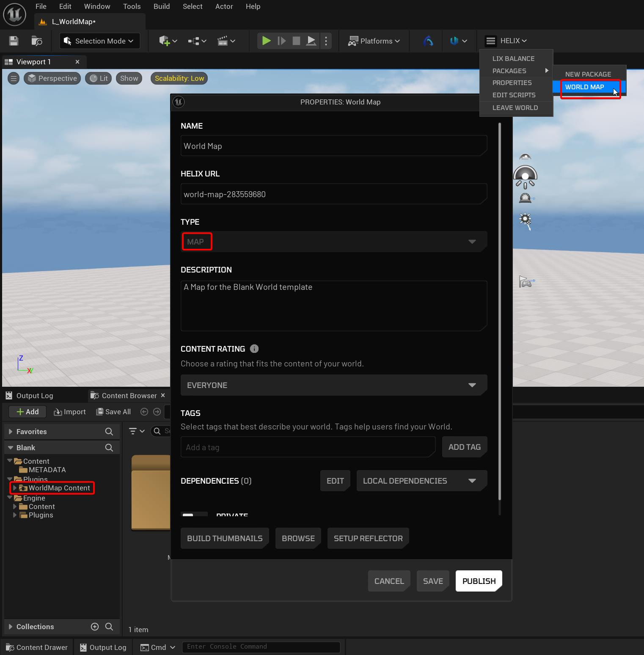The image size is (644, 655).
Task: Open the Local Dependencies dropdown
Action: pyautogui.click(x=421, y=481)
